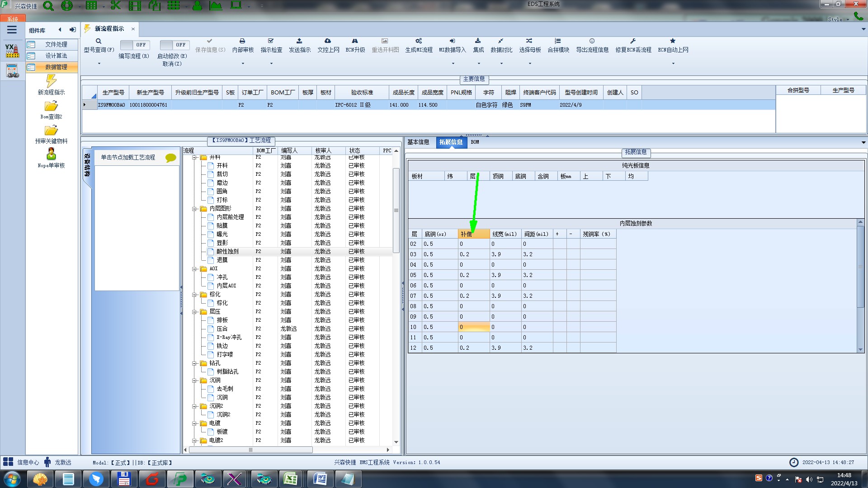Click the 文控上网 cloud upload icon

[328, 41]
